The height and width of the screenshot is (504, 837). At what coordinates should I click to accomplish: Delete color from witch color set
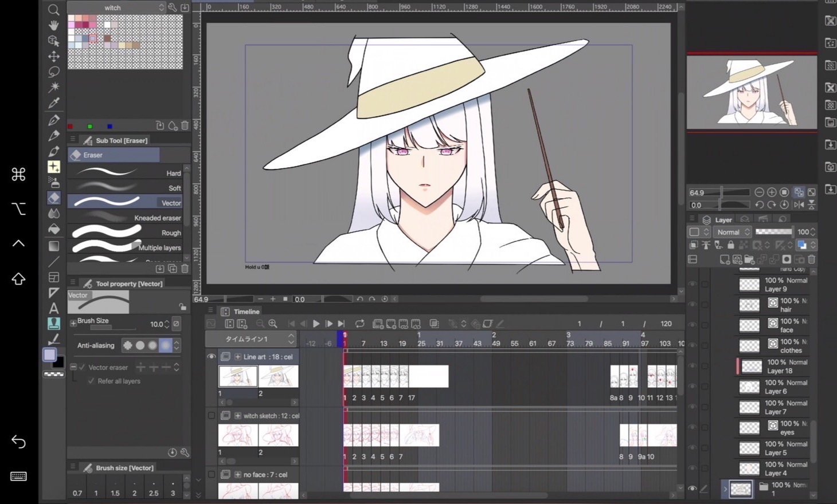pyautogui.click(x=185, y=125)
